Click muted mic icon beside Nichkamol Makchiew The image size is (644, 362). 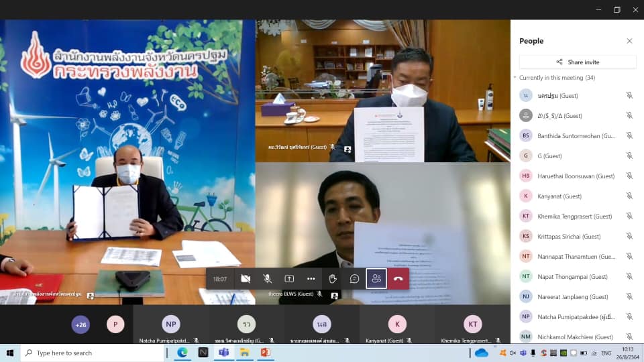tap(629, 337)
